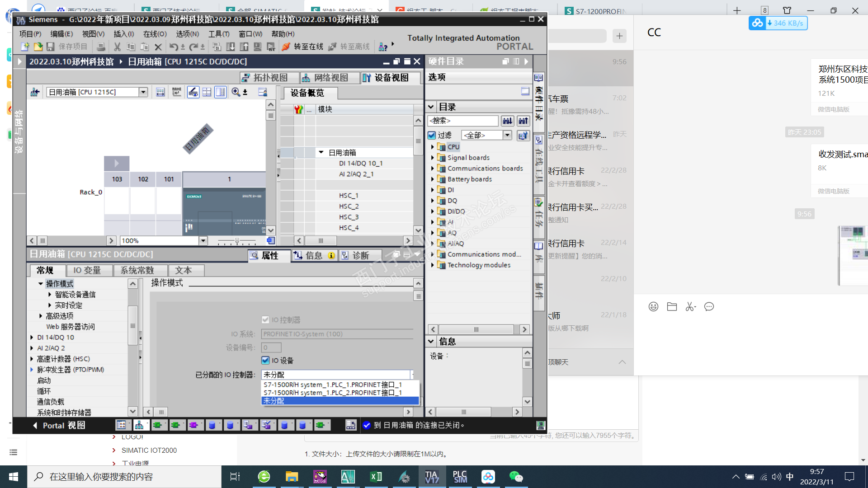The image size is (868, 488).
Task: Uncheck the IO 设备 checkbox
Action: pos(265,360)
